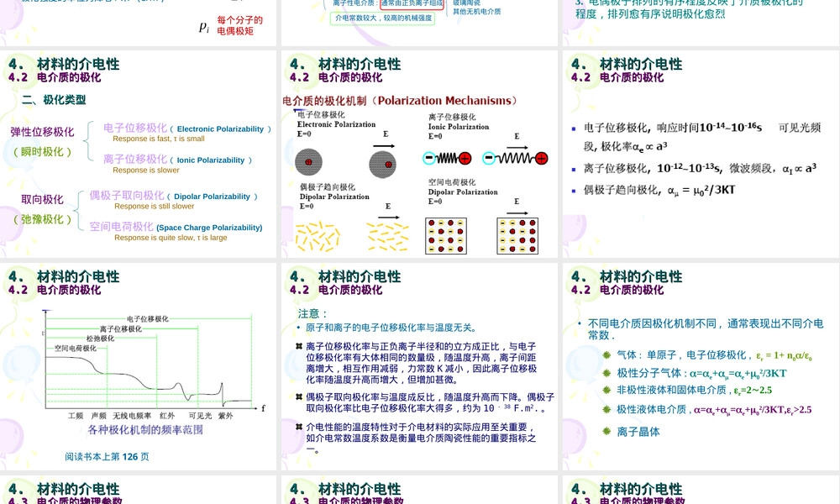Click the label 弹性位移极化
Image resolution: width=840 pixels, height=504 pixels.
[x=42, y=132]
